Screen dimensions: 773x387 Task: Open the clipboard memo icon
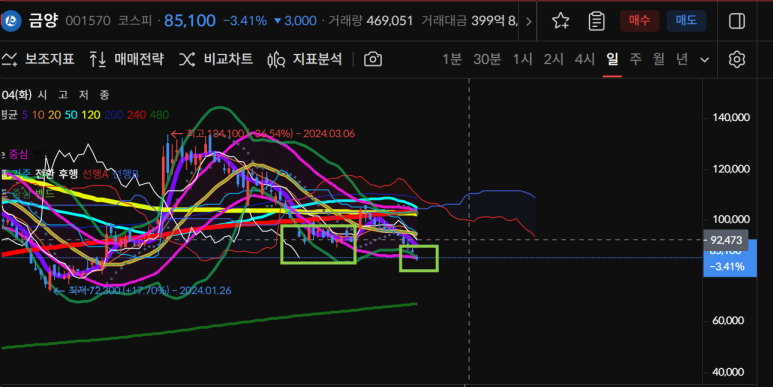(597, 21)
